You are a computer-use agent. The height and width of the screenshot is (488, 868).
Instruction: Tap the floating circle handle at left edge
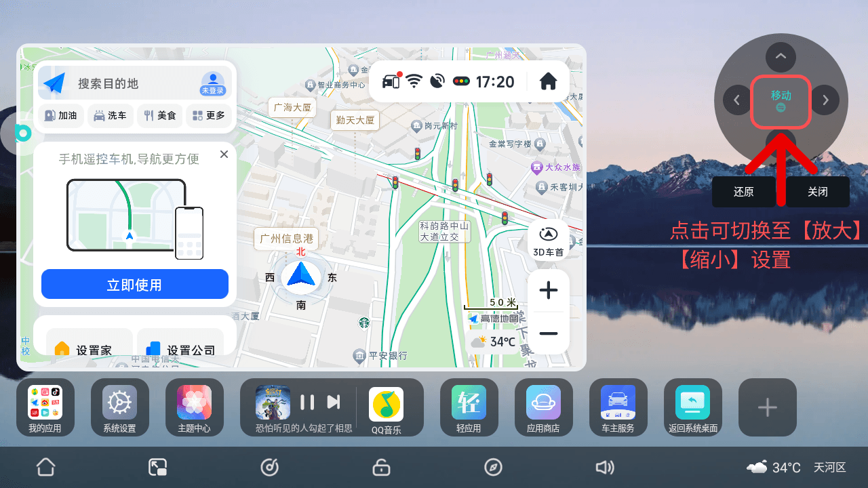(23, 133)
